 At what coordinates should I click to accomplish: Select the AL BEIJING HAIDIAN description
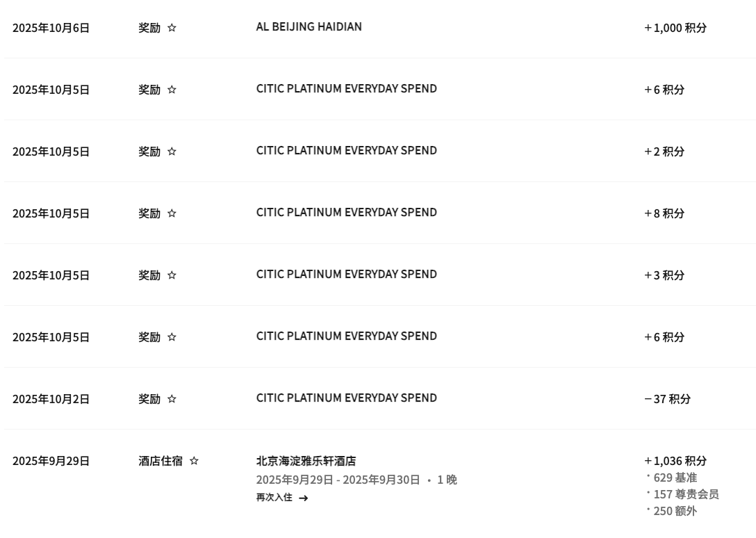[309, 27]
